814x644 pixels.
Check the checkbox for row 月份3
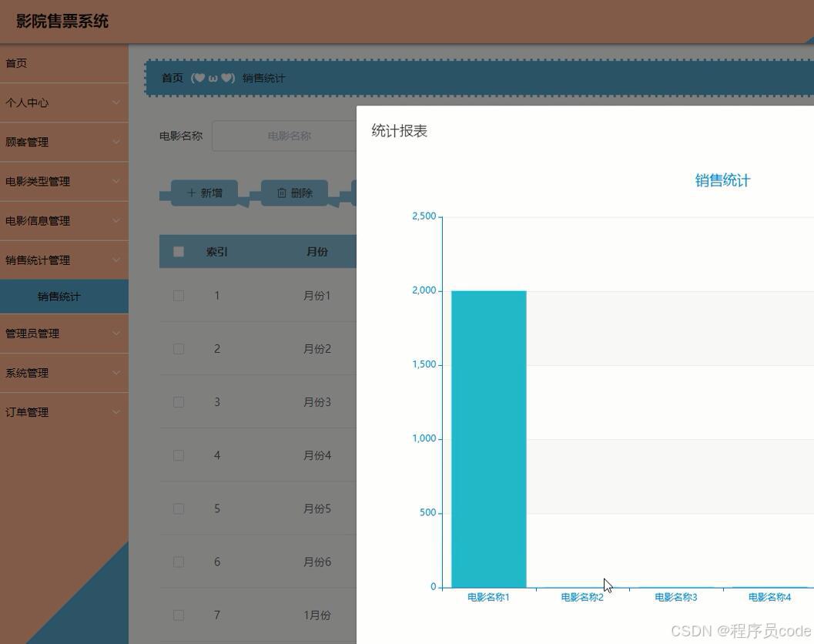(x=179, y=402)
